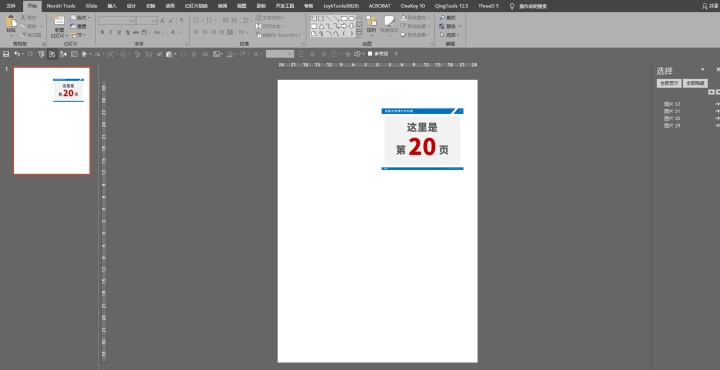Toggle Italic formatting

click(111, 32)
